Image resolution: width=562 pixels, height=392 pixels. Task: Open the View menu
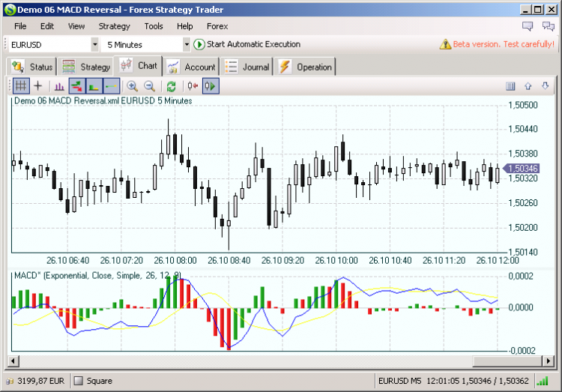click(76, 26)
